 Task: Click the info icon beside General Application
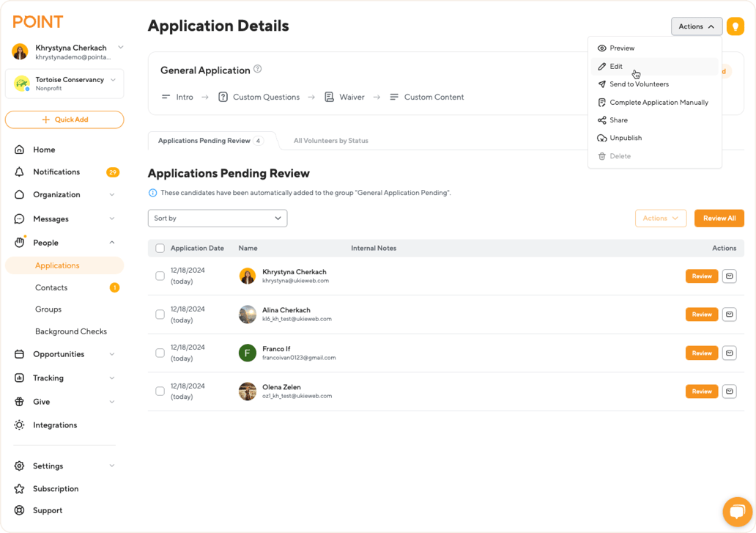257,67
